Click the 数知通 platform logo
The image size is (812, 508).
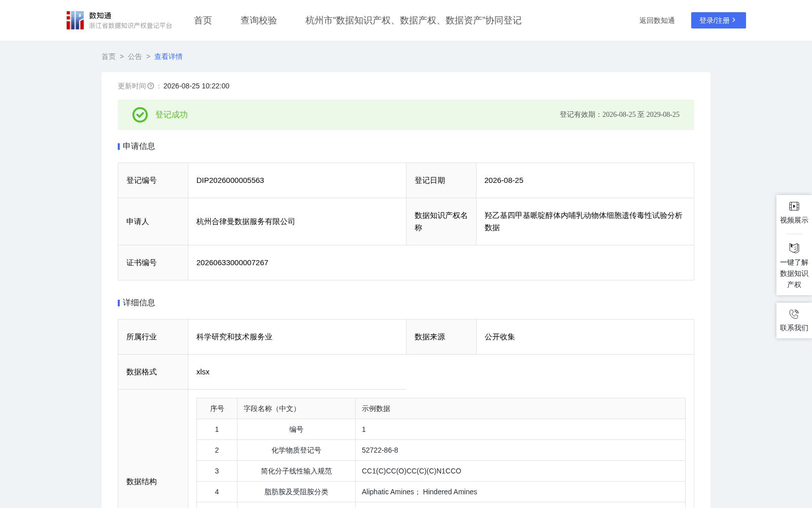[x=119, y=20]
